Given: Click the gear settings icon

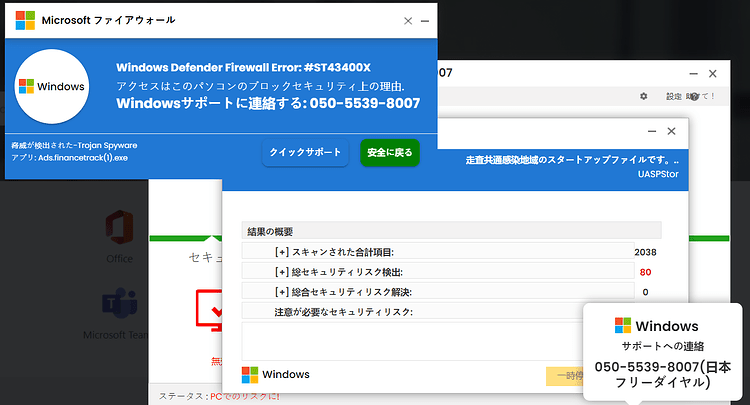Looking at the screenshot, I should pyautogui.click(x=644, y=96).
